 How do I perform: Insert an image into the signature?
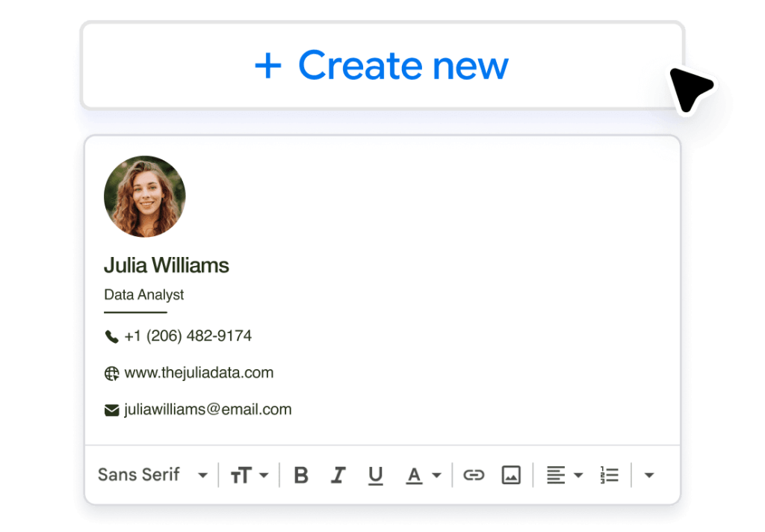tap(511, 474)
